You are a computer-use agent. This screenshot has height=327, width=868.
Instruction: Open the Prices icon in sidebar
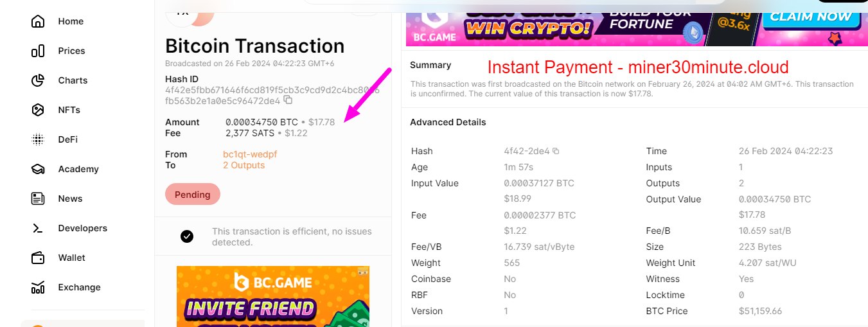(38, 51)
